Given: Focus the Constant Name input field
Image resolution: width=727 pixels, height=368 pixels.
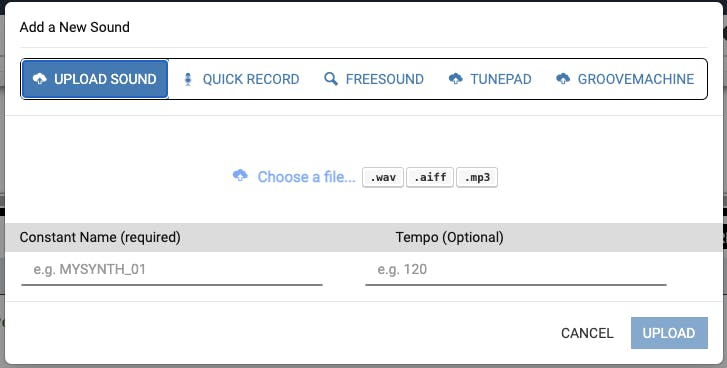Looking at the screenshot, I should pyautogui.click(x=172, y=270).
